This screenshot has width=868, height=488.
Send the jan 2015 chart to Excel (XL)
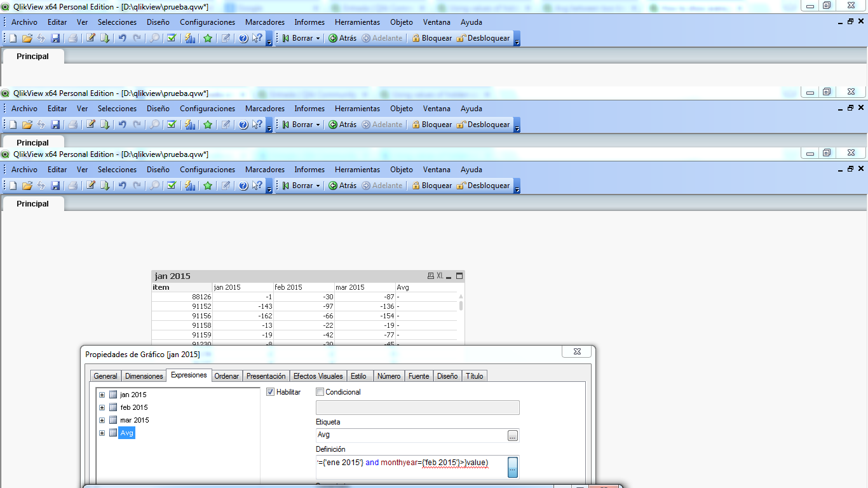(x=440, y=276)
